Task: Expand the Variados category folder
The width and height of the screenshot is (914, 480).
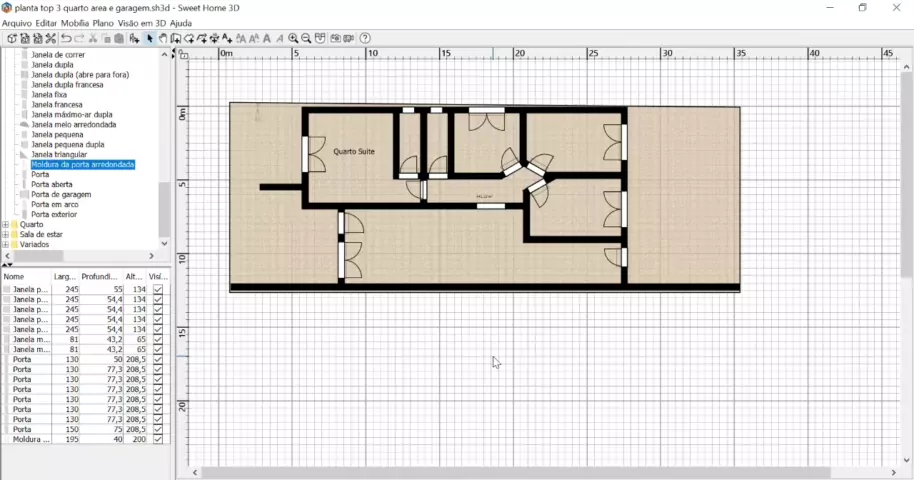Action: coord(5,245)
